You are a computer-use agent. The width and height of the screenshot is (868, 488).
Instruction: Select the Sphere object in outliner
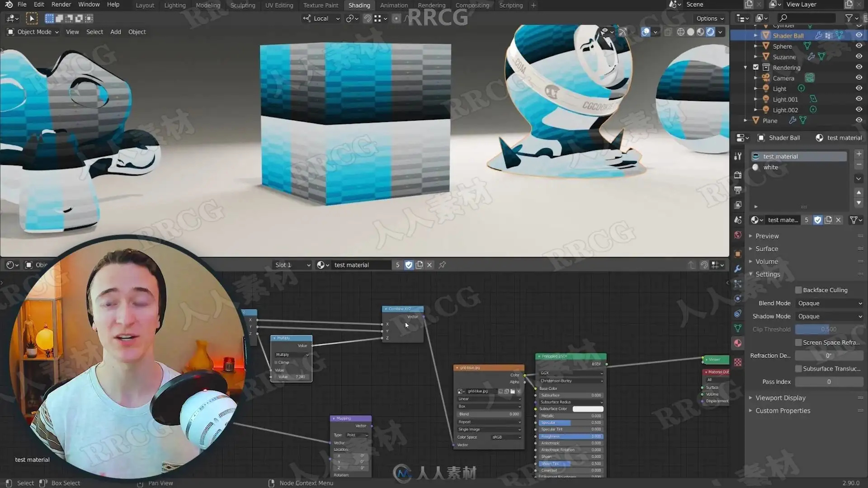click(782, 46)
